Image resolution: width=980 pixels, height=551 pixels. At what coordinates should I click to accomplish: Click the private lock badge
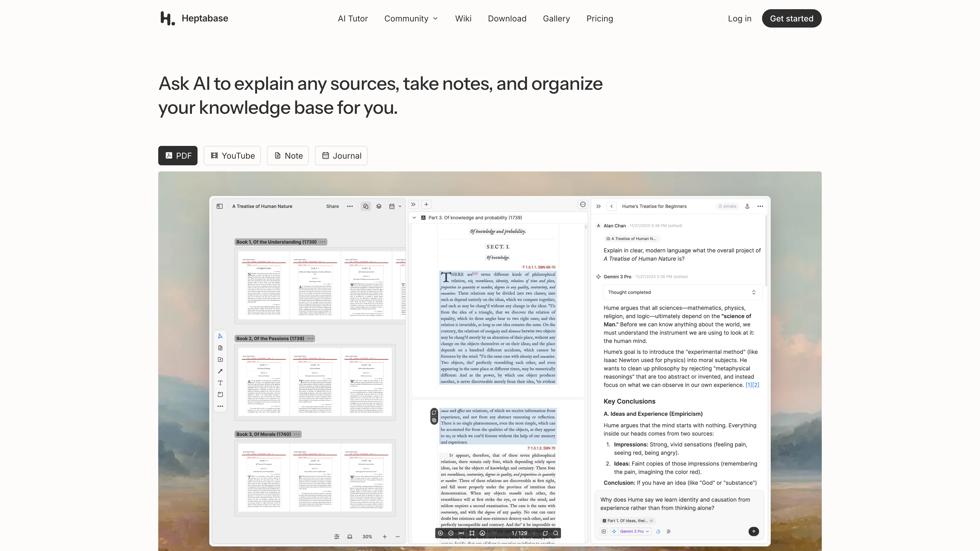(727, 206)
